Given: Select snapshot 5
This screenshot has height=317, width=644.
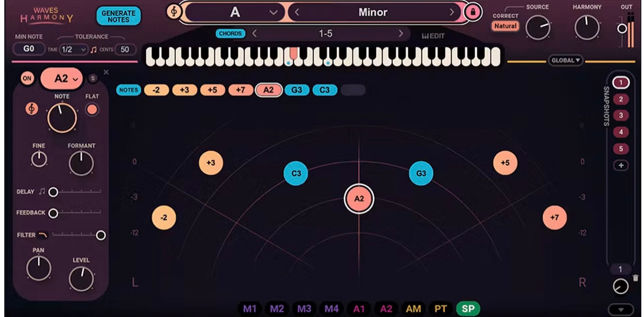Looking at the screenshot, I should point(621,149).
